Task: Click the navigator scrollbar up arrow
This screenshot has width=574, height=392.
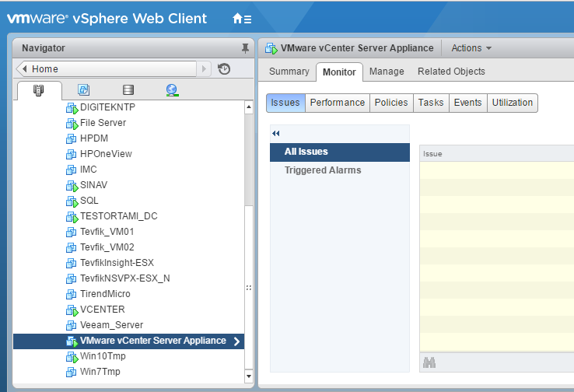Action: [249, 107]
